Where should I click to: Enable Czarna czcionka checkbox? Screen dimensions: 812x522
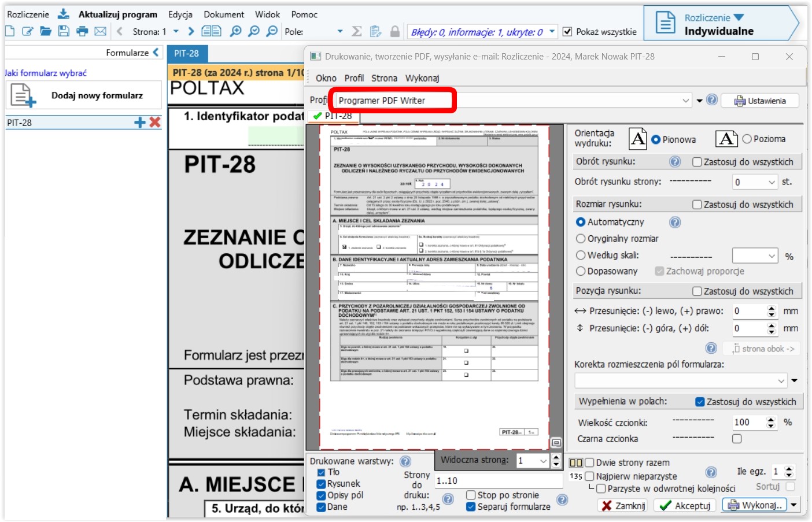pyautogui.click(x=737, y=439)
